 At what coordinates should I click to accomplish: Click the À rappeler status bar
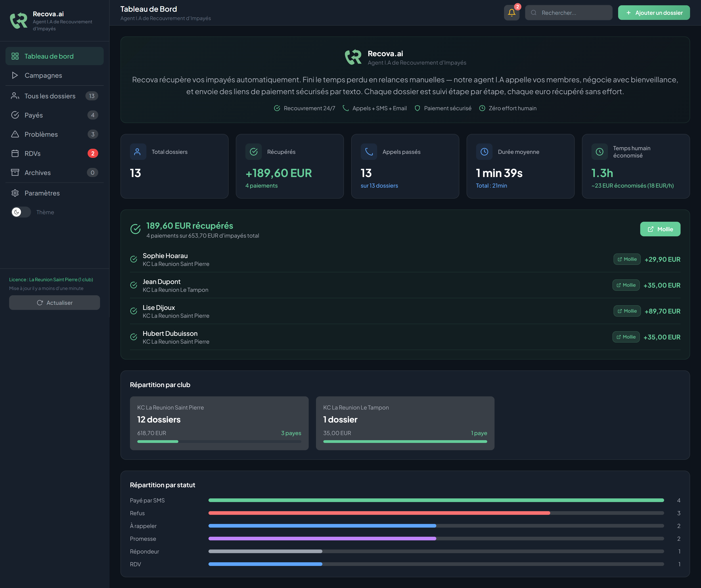(x=322, y=526)
